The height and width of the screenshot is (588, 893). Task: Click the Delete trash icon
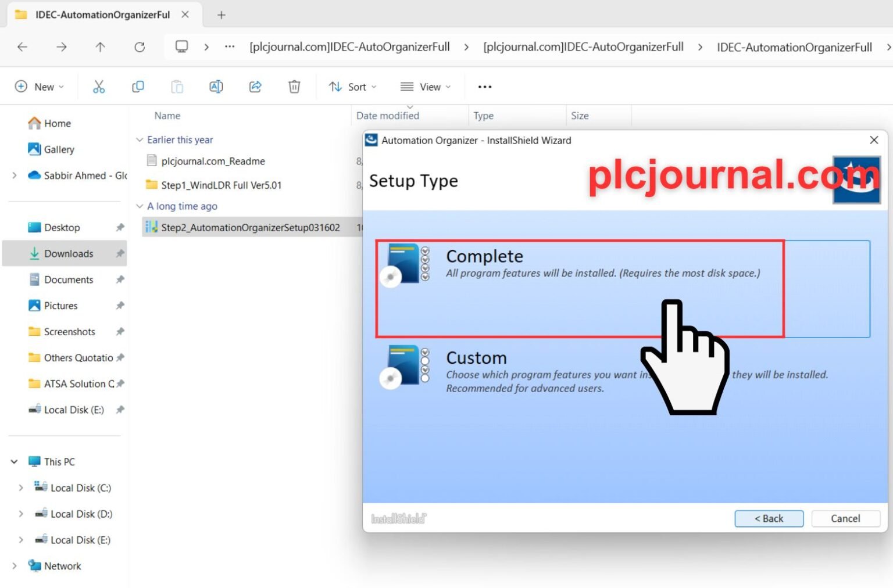pos(294,86)
